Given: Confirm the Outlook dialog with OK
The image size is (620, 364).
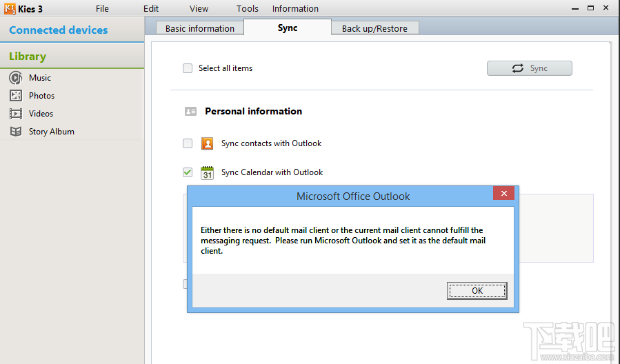Looking at the screenshot, I should point(477,291).
